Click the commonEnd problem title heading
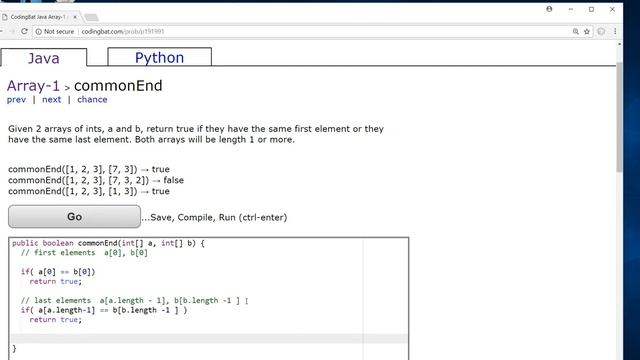 pos(118,86)
